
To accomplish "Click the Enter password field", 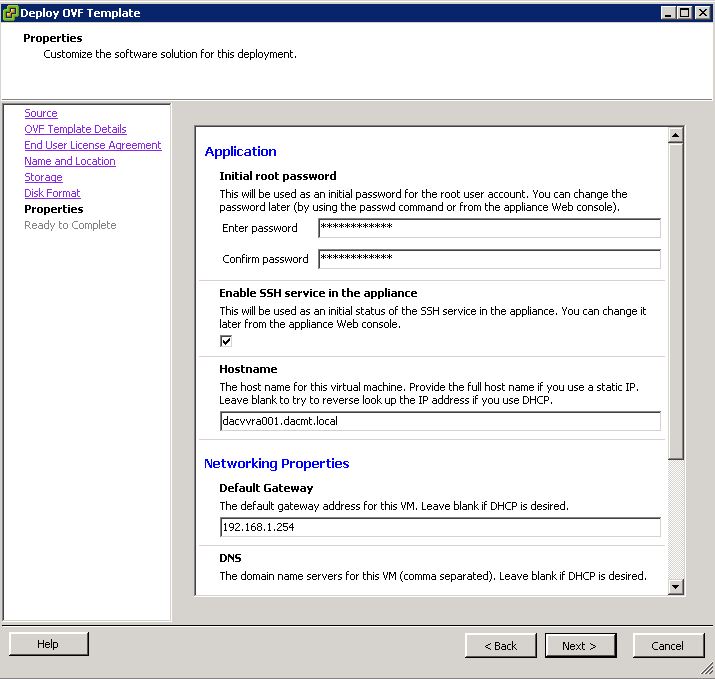I will (x=489, y=228).
